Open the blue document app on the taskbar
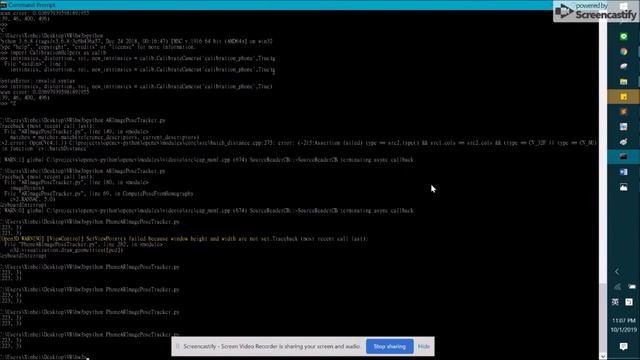This screenshot has width=640, height=360. pos(623,127)
